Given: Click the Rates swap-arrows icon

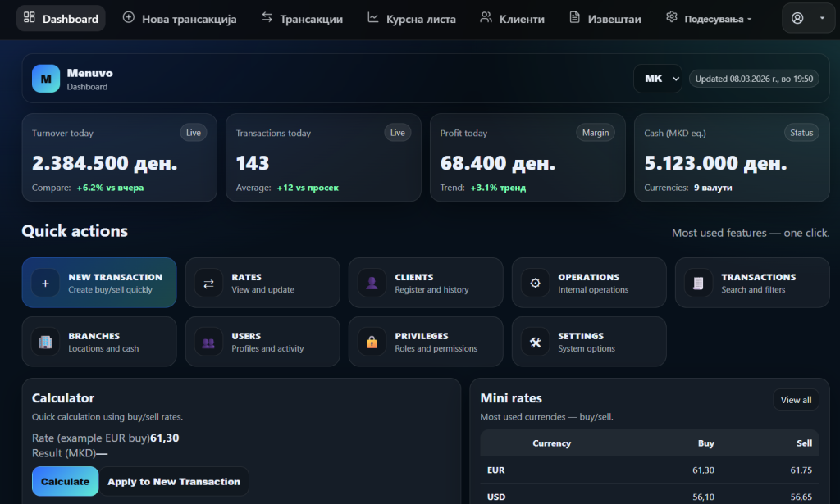Looking at the screenshot, I should [x=208, y=284].
